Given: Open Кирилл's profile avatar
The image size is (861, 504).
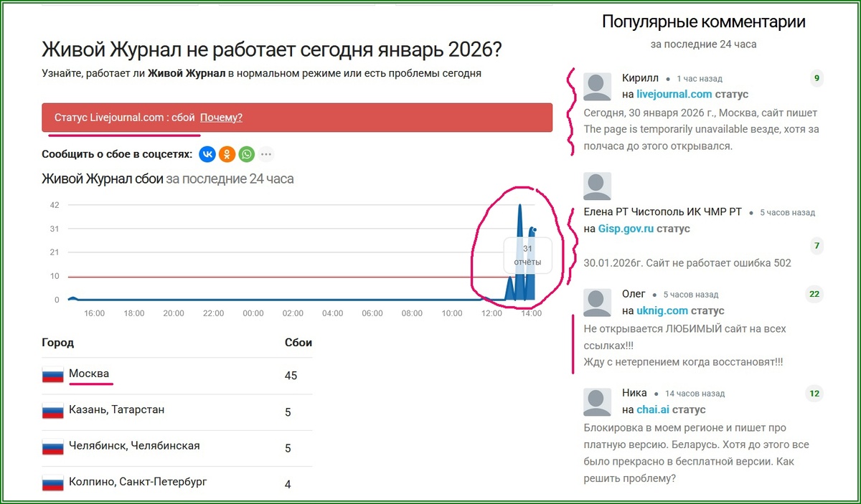Looking at the screenshot, I should click(596, 86).
